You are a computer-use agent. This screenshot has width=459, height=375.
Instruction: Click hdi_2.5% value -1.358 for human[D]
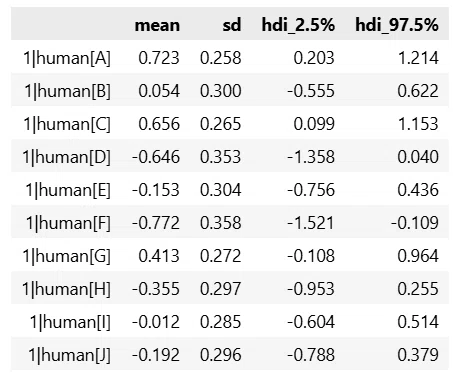click(x=311, y=157)
